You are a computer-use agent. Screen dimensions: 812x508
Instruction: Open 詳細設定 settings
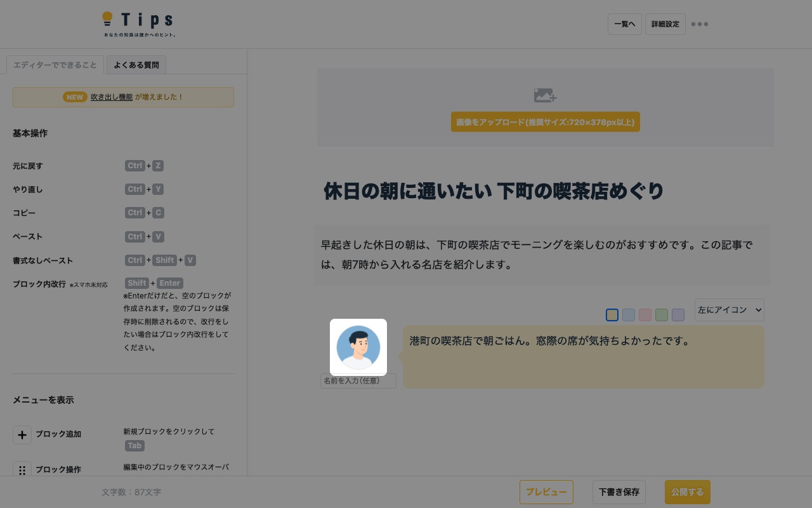pos(665,24)
